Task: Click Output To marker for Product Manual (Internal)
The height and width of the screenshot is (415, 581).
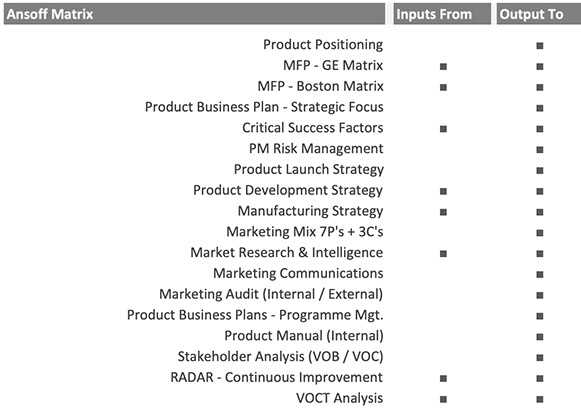Action: 540,337
